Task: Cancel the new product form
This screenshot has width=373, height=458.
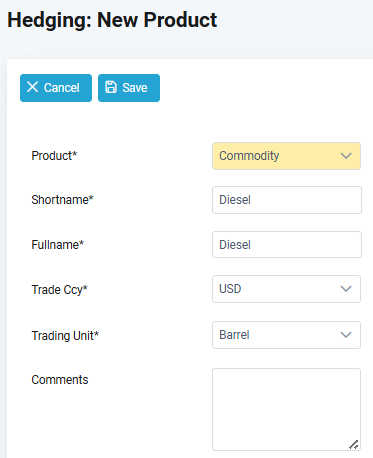Action: tap(56, 88)
